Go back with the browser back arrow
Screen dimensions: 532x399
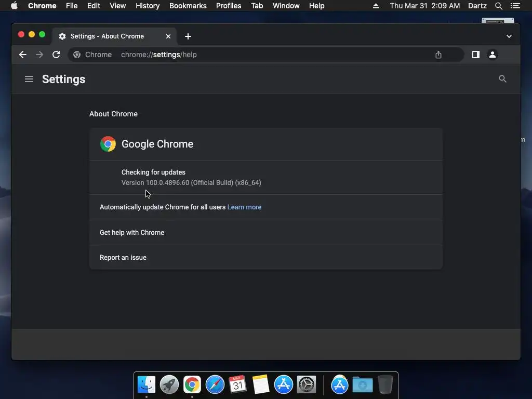pyautogui.click(x=23, y=55)
